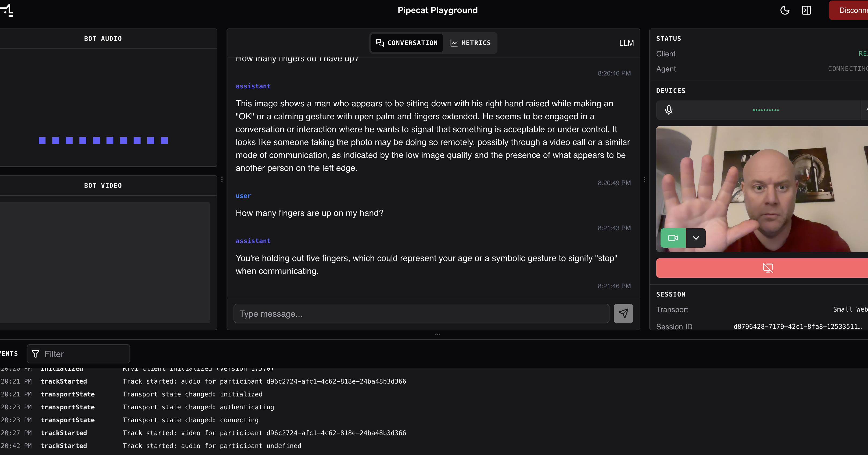
Task: Click the events panel horizontal resize handle
Action: (438, 334)
